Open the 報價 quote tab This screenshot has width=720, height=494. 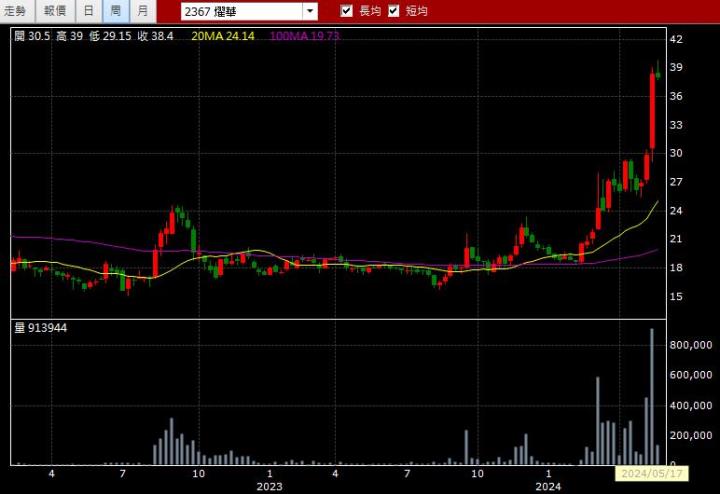55,11
